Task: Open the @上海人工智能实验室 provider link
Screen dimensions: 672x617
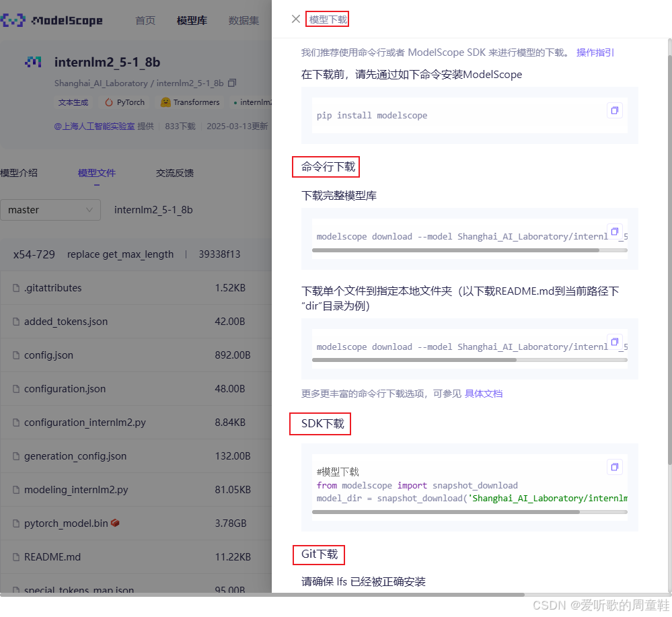Action: coord(94,126)
